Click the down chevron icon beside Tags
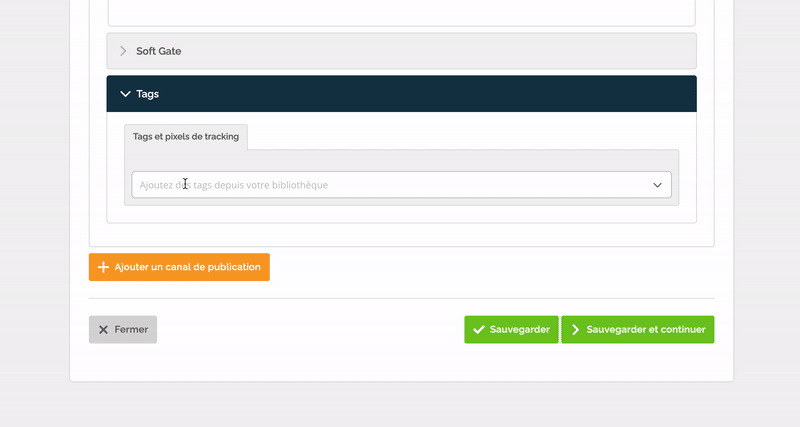Viewport: 800px width, 427px height. [125, 94]
